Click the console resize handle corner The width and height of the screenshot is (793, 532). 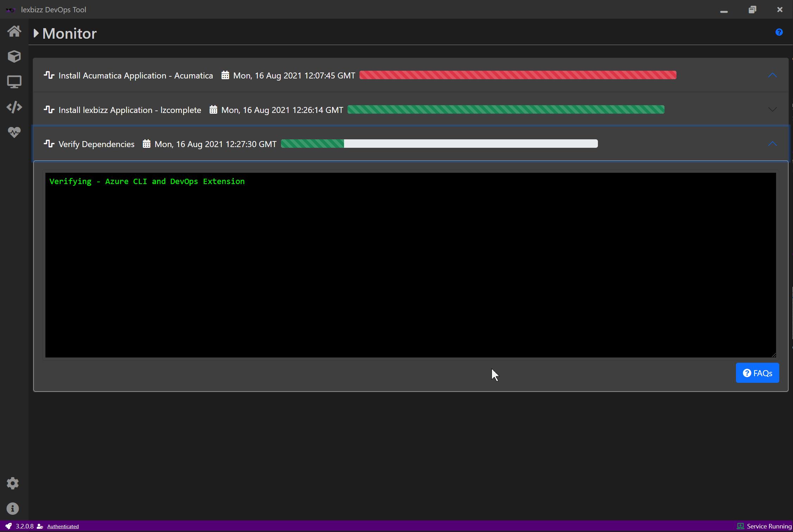(x=773, y=355)
